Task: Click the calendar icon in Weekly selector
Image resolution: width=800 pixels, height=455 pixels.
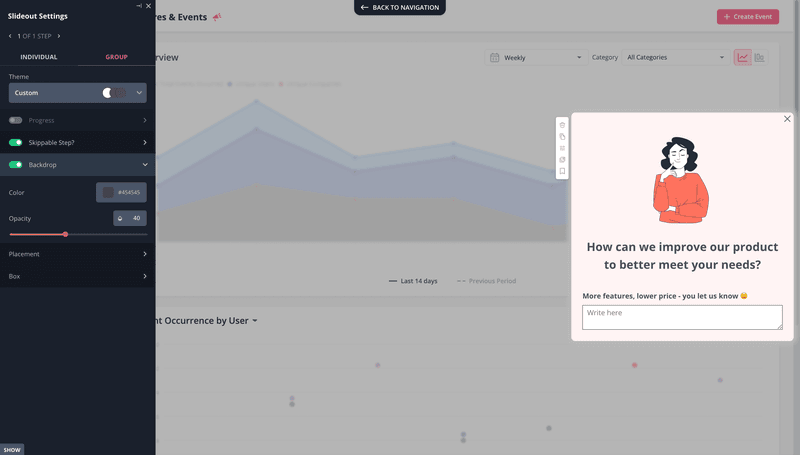Action: pyautogui.click(x=494, y=58)
